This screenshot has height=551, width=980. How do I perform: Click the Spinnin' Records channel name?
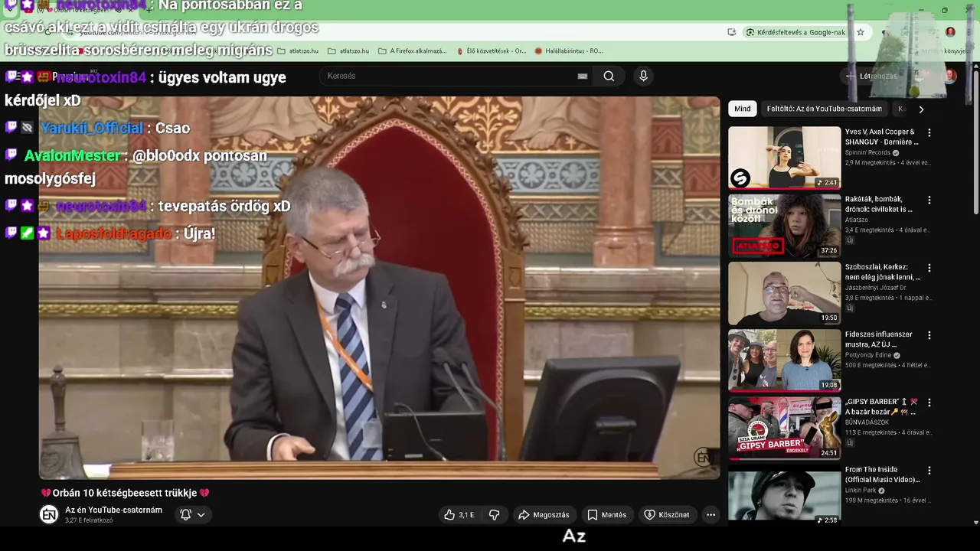click(868, 153)
